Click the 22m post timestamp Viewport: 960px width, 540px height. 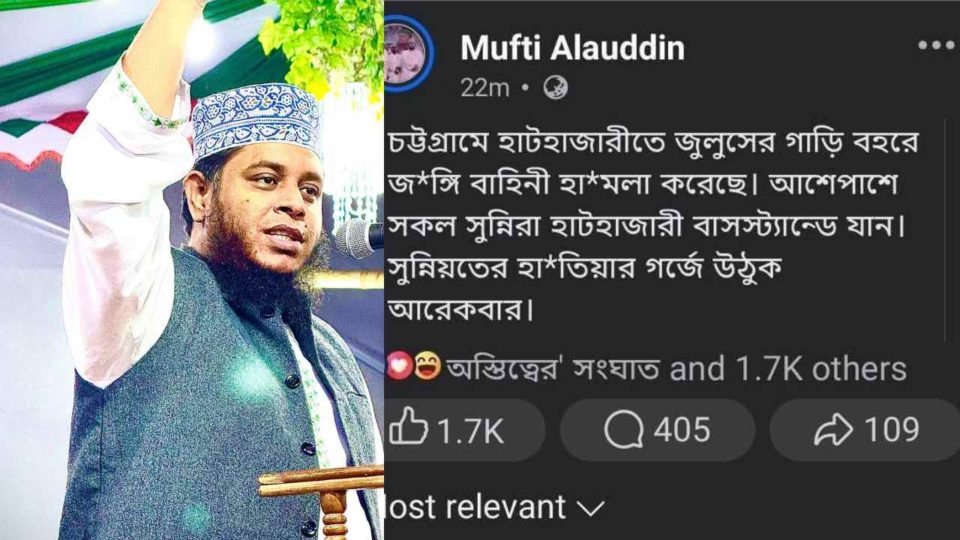coord(485,88)
